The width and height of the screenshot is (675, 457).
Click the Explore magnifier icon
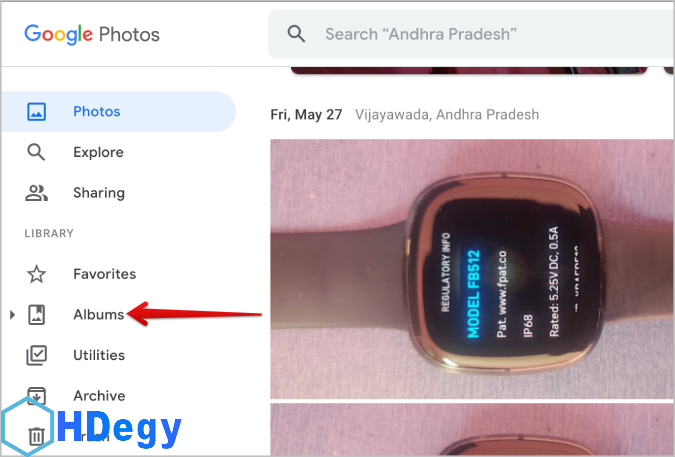36,152
